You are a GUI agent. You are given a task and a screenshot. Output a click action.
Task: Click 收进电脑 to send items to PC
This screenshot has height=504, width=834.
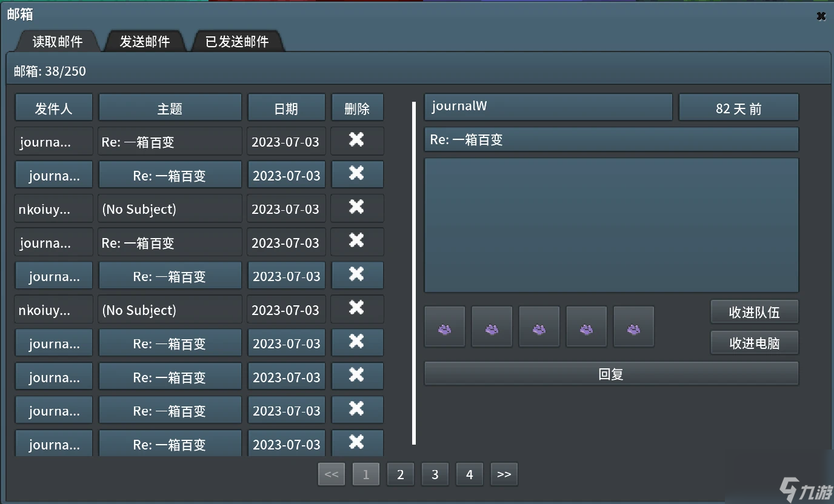tap(755, 343)
